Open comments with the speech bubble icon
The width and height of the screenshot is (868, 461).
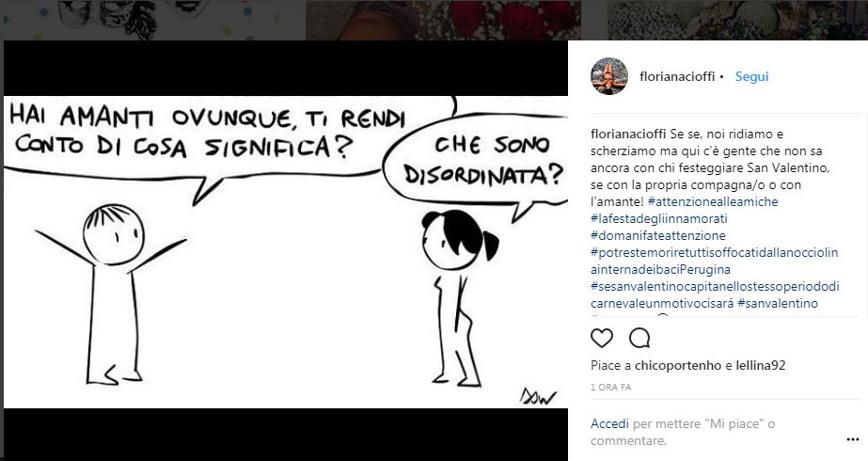(x=639, y=338)
